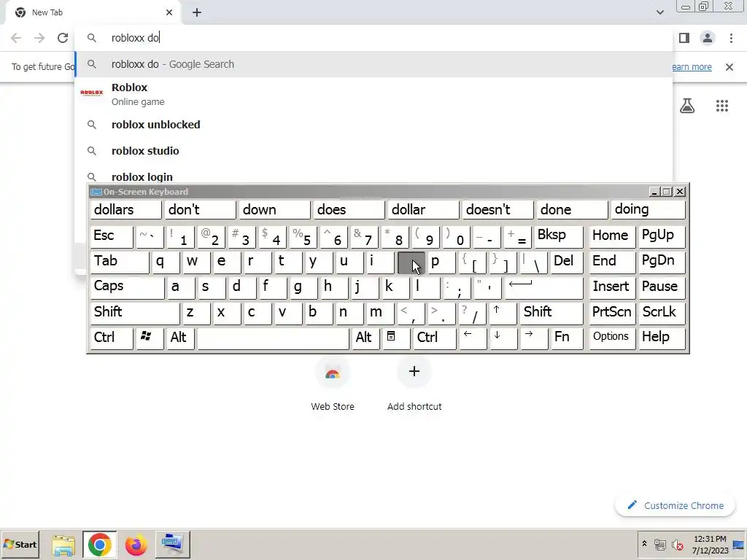This screenshot has height=560, width=747.
Task: Pick the 'roblox studio' suggestion
Action: 373,151
